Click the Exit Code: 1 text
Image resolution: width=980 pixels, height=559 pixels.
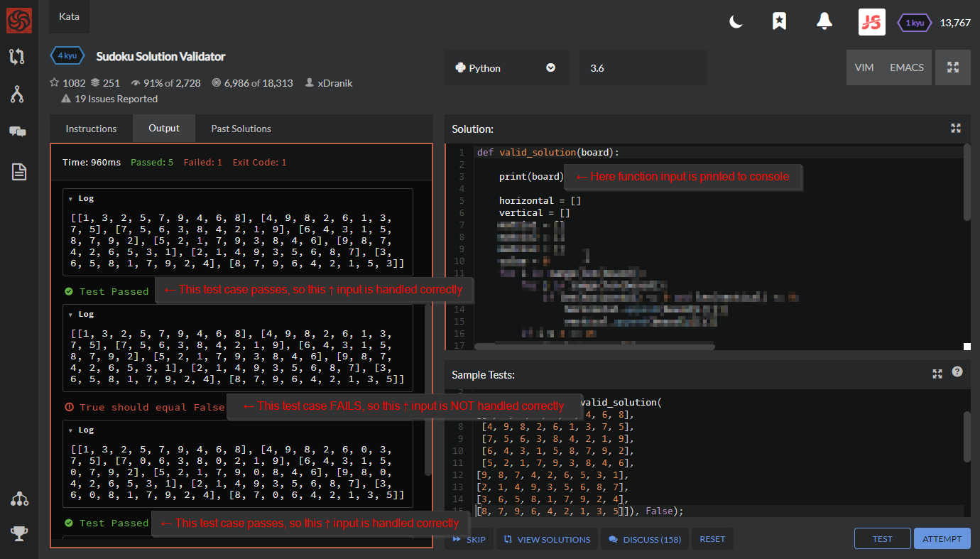pos(259,162)
